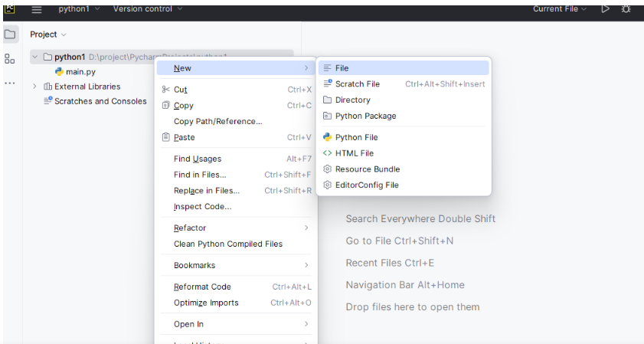644x344 pixels.
Task: Create a new Resource Bundle
Action: pos(404,169)
